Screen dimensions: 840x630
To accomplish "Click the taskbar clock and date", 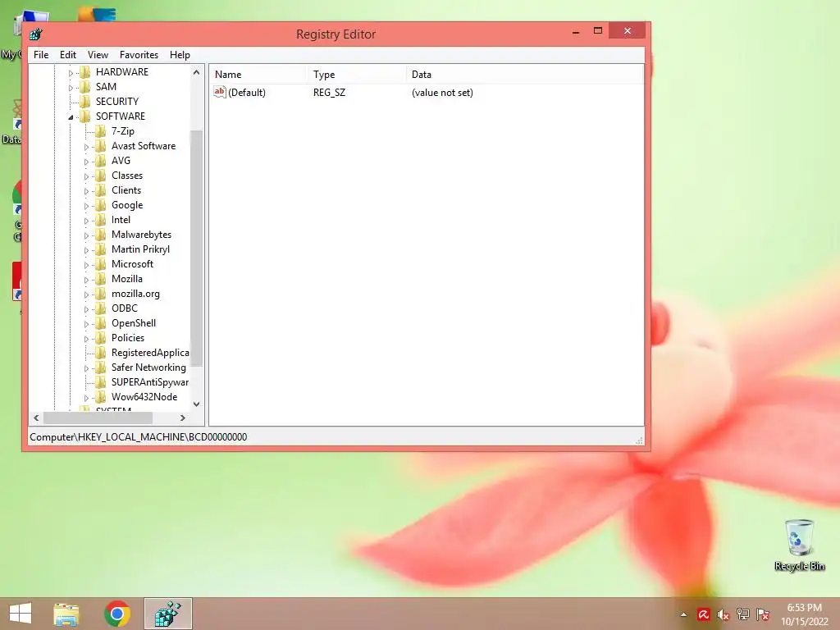I will (x=804, y=614).
